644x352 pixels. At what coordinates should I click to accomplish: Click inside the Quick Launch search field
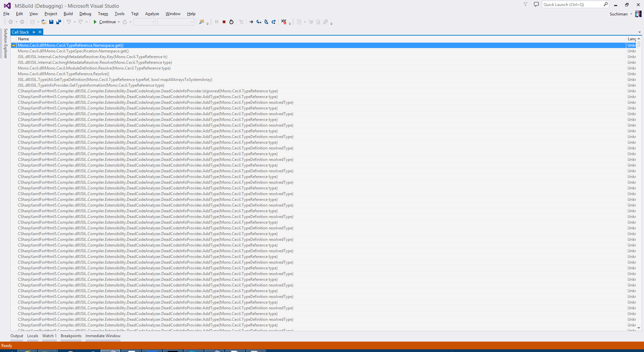pos(573,4)
